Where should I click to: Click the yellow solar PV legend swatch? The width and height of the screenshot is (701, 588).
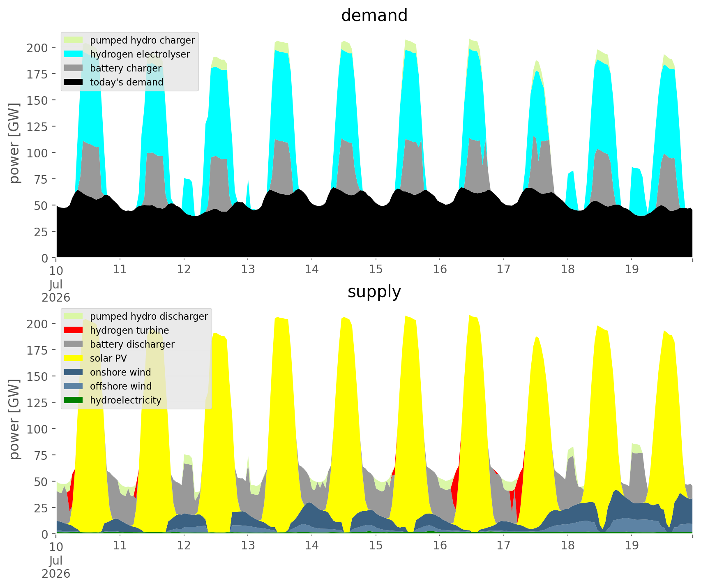74,358
